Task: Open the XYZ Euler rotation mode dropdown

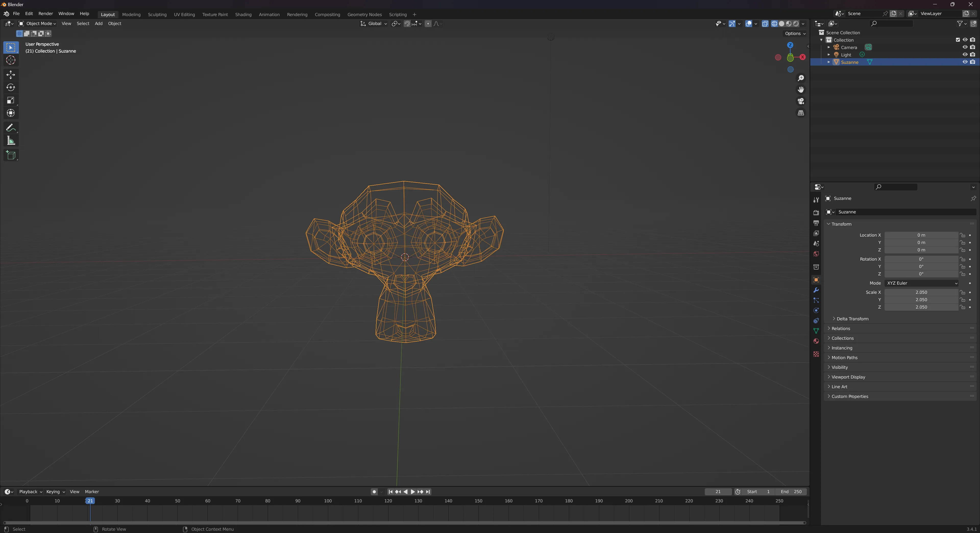Action: coord(921,283)
